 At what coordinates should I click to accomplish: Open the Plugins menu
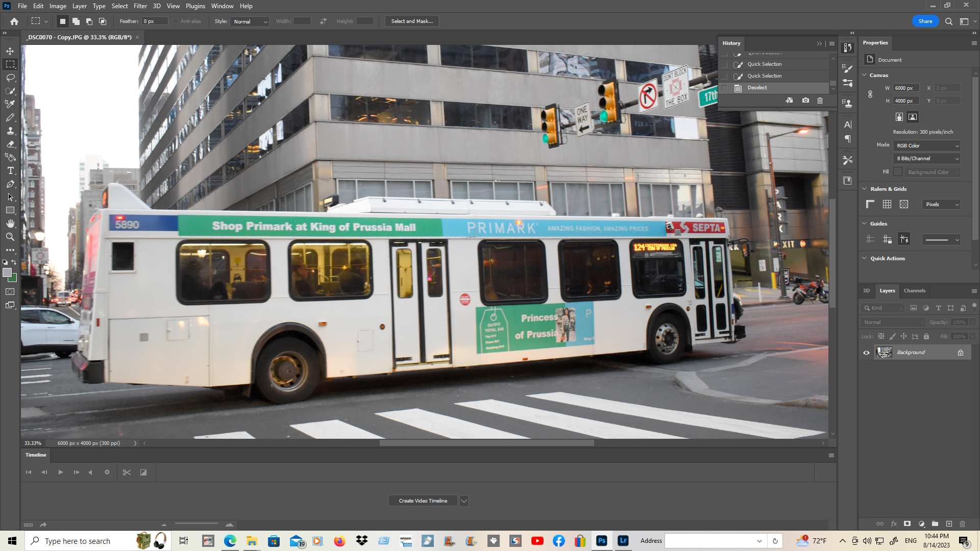click(195, 6)
